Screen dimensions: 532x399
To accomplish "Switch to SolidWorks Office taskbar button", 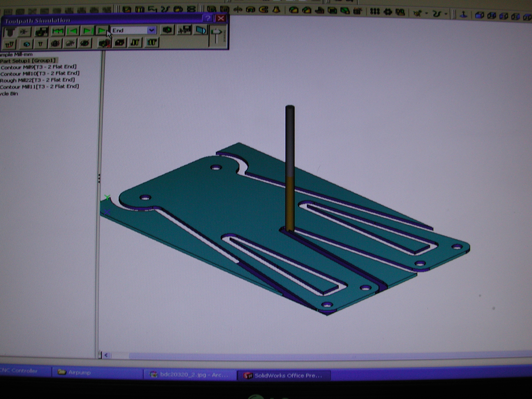I will pos(284,375).
